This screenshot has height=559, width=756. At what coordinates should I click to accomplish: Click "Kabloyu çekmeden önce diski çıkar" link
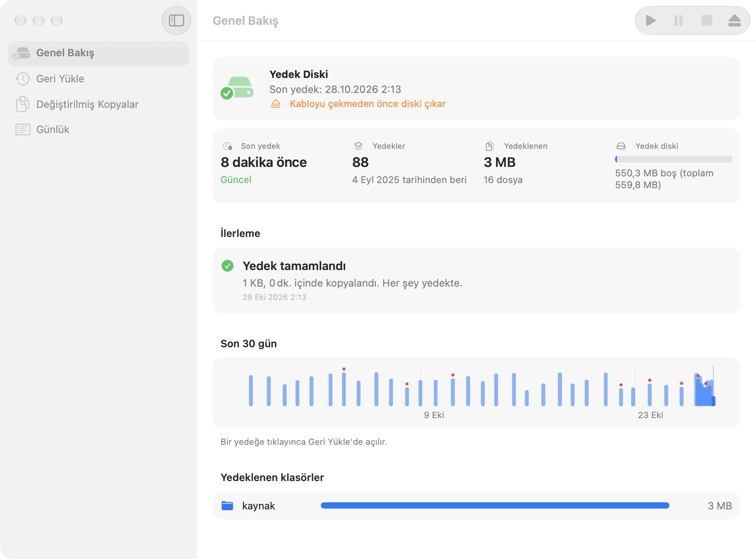(367, 104)
